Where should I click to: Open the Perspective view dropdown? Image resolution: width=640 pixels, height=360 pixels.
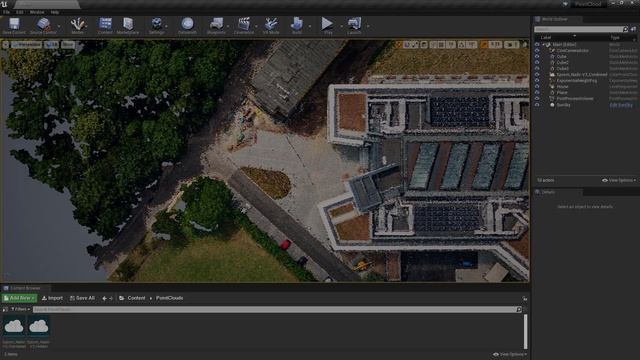[x=26, y=44]
